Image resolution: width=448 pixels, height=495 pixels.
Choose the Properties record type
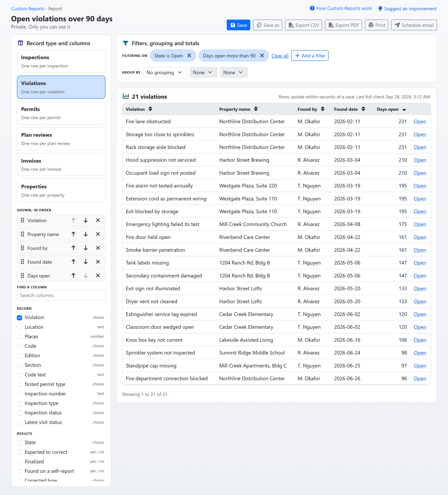(61, 191)
